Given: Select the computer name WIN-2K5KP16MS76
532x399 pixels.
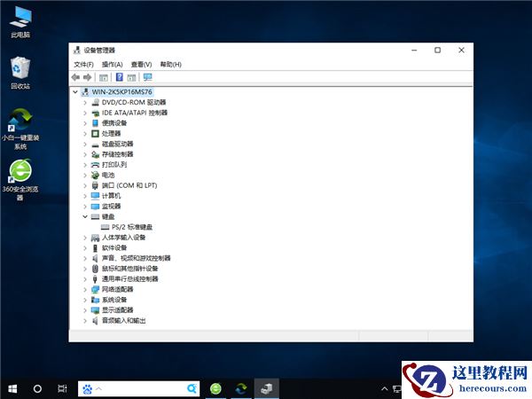Looking at the screenshot, I should click(x=121, y=92).
